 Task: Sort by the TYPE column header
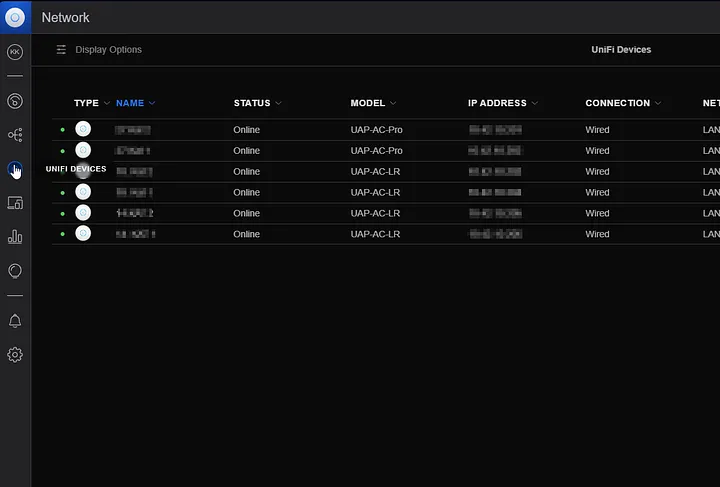click(x=86, y=103)
